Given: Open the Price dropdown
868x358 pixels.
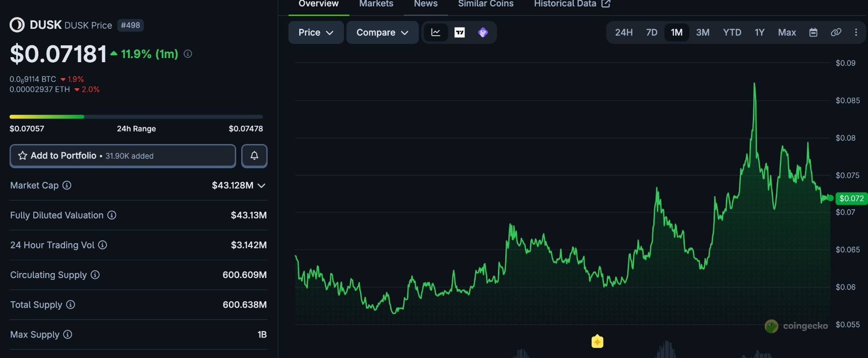Looking at the screenshot, I should (x=316, y=32).
